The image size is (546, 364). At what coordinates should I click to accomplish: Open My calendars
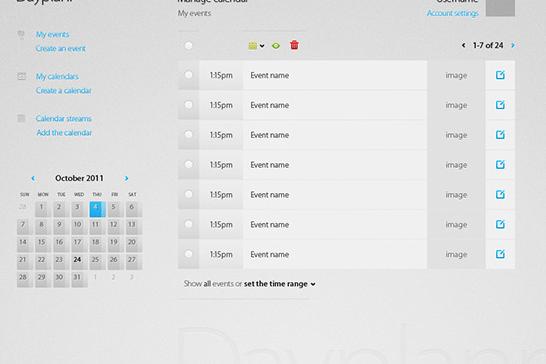tap(57, 76)
